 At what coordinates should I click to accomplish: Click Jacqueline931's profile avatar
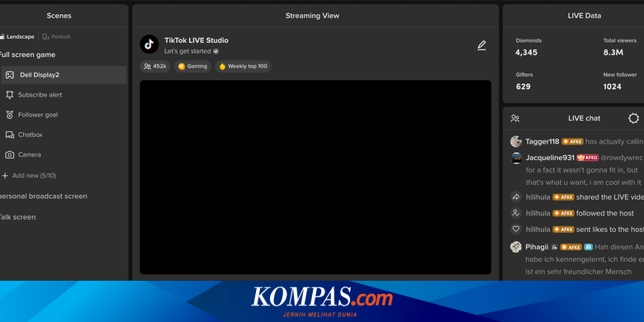tap(516, 159)
